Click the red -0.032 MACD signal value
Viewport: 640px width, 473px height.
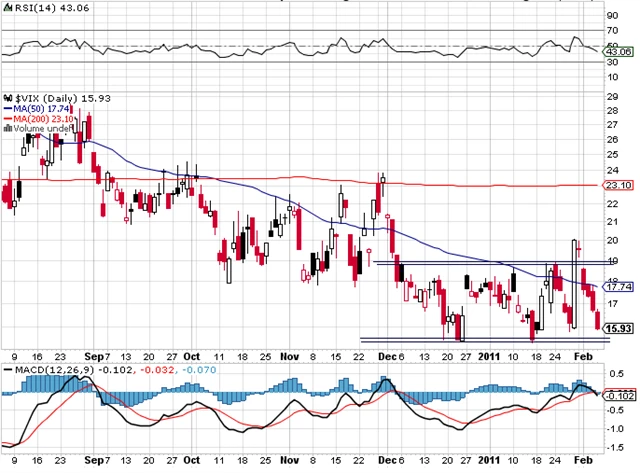click(x=158, y=370)
